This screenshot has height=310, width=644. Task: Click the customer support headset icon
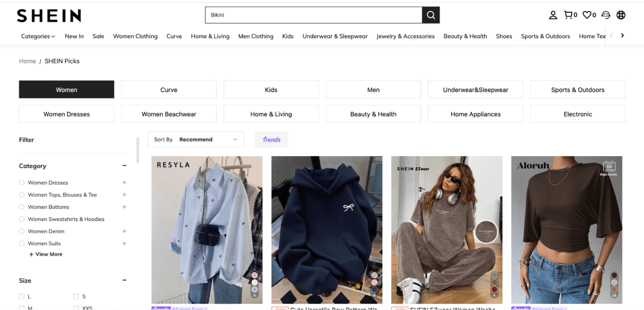pos(606,15)
